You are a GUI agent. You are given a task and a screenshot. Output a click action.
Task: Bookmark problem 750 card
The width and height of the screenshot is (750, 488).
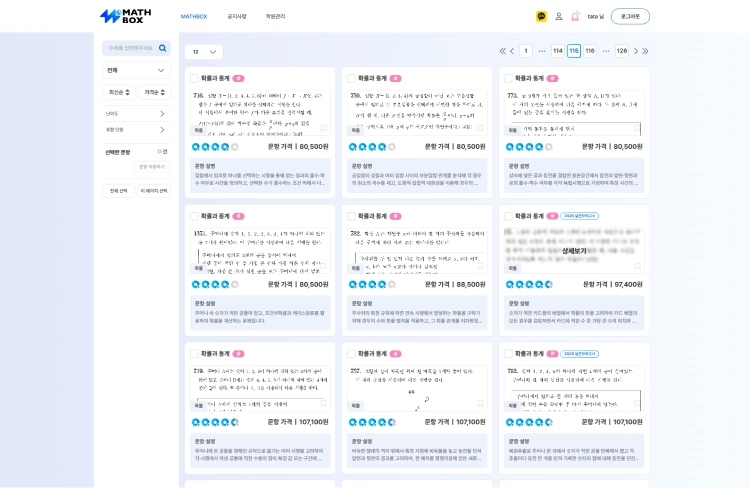point(480,128)
